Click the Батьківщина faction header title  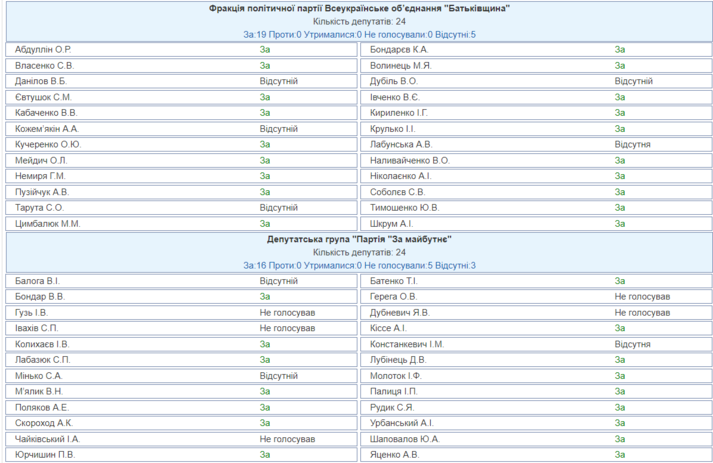coord(359,8)
